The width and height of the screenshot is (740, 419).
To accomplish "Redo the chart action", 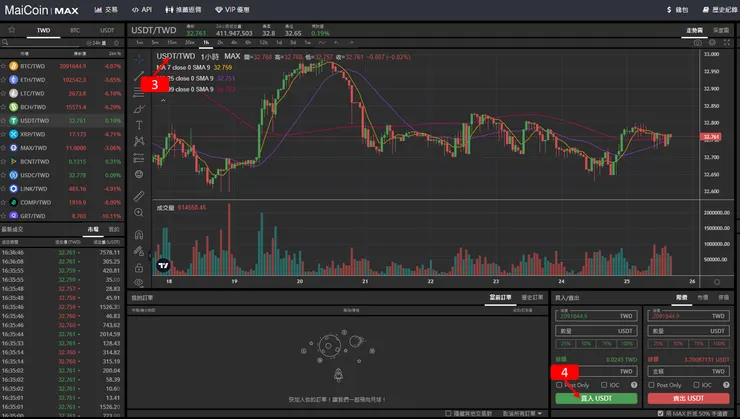I will coord(351,42).
